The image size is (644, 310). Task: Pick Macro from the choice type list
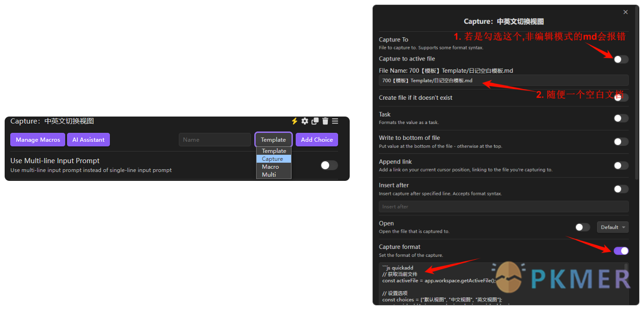tap(274, 167)
